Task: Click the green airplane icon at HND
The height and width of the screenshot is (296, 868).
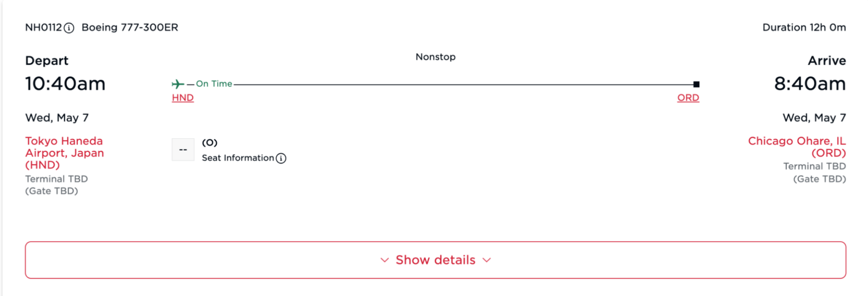Action: (x=178, y=84)
